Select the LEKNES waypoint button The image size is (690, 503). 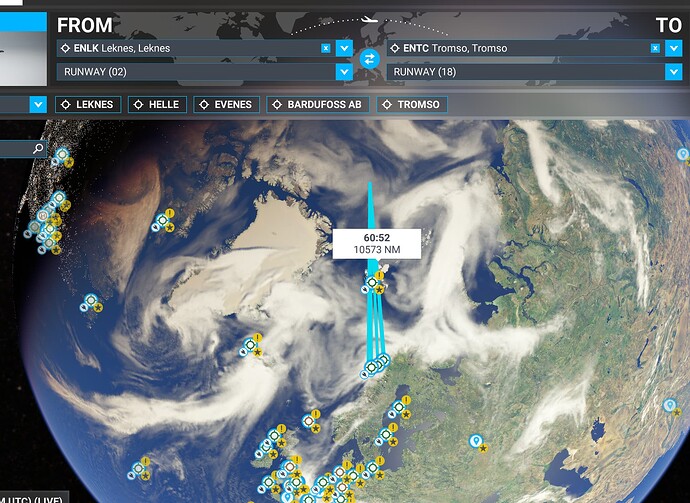[88, 105]
